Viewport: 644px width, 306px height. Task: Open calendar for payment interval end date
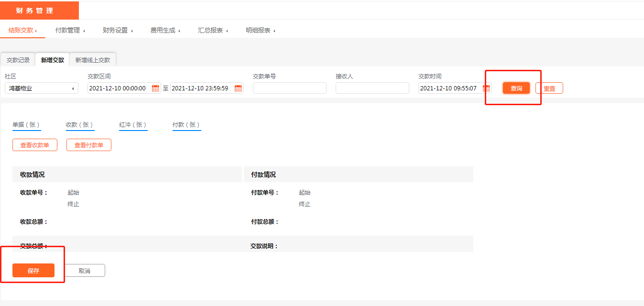[x=238, y=88]
